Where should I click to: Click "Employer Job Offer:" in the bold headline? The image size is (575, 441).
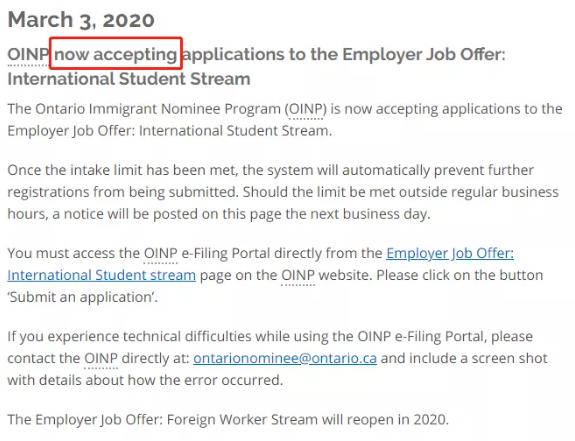(x=424, y=55)
